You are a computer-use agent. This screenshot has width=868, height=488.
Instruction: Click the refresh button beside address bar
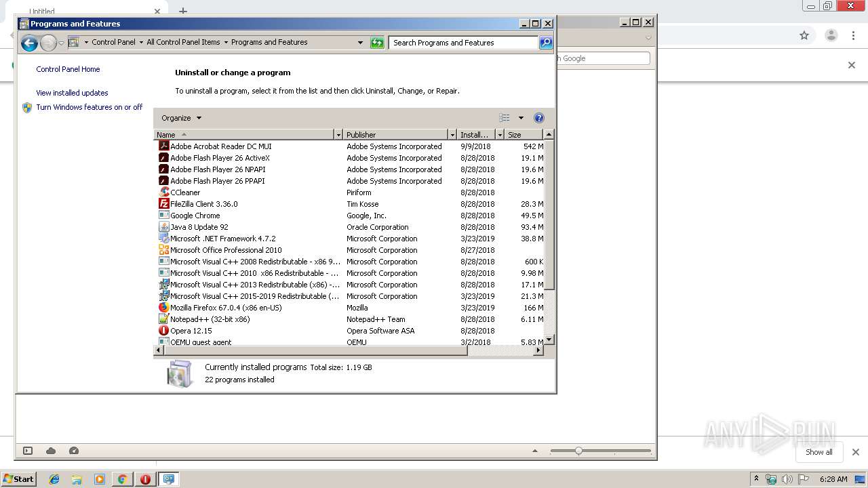pyautogui.click(x=377, y=43)
